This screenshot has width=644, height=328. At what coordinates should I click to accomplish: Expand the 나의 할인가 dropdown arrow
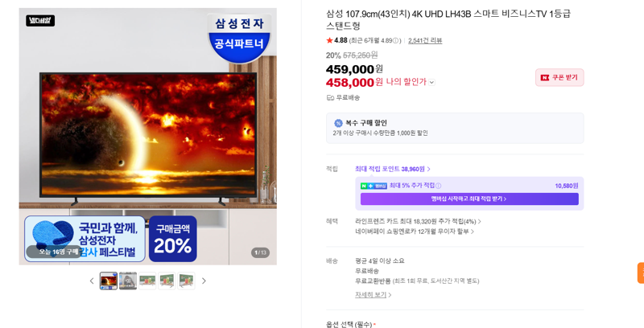tap(431, 83)
